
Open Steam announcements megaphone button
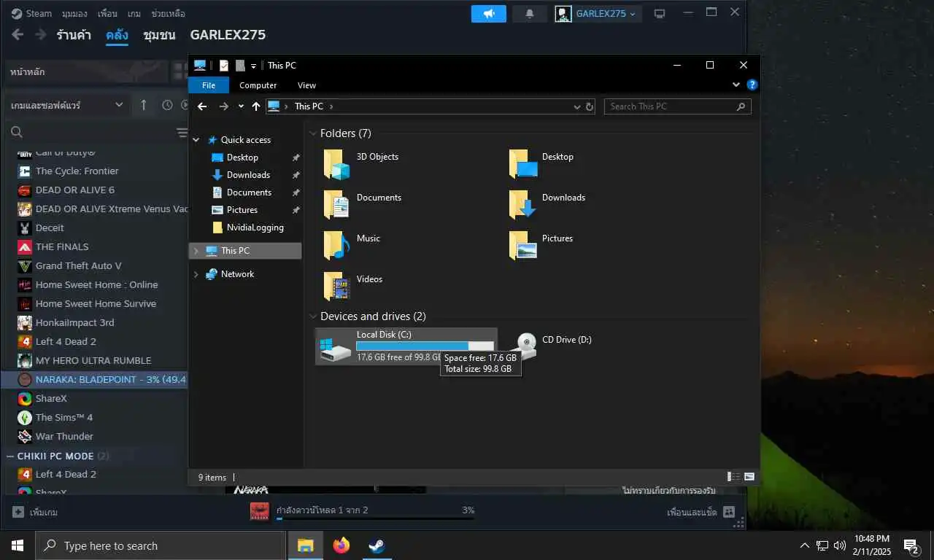489,13
